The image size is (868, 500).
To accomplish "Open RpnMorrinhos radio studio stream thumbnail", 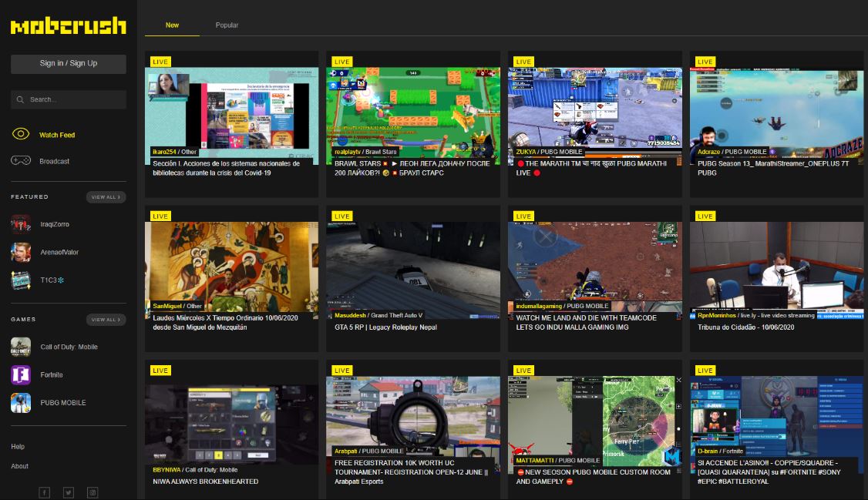I will 777,270.
